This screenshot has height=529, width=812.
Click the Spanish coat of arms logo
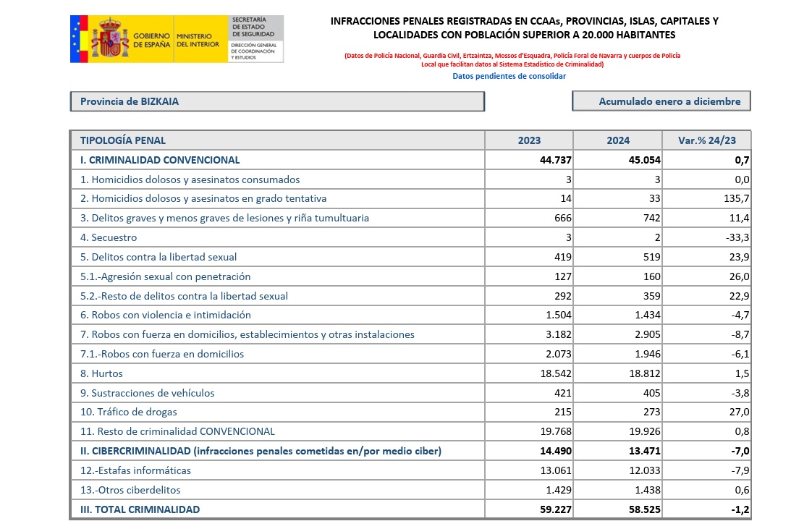[x=109, y=38]
